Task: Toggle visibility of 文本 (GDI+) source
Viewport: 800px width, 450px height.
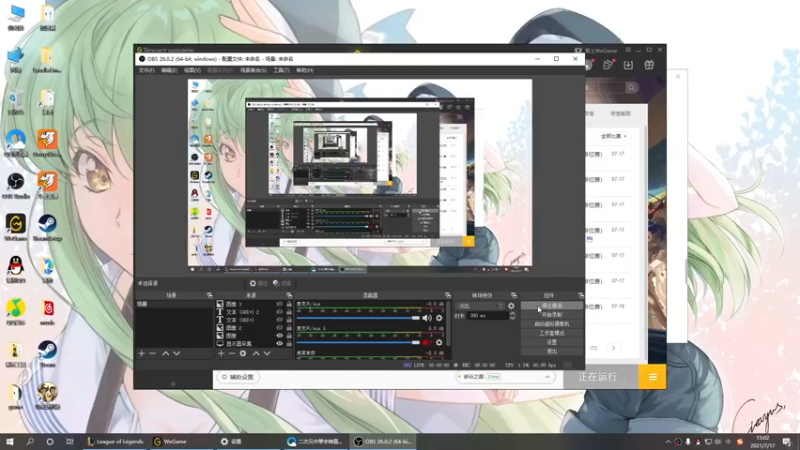Action: pos(279,320)
